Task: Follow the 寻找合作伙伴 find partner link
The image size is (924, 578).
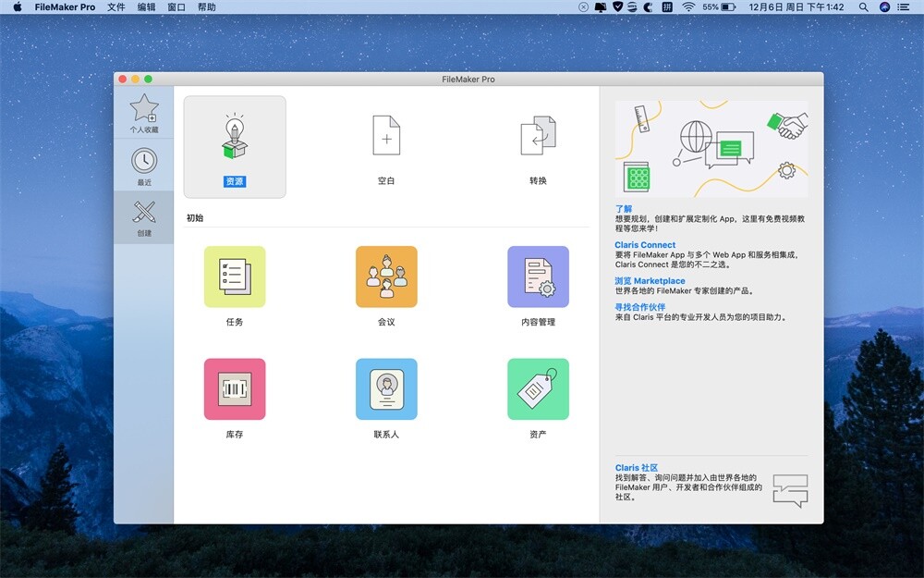Action: (640, 307)
